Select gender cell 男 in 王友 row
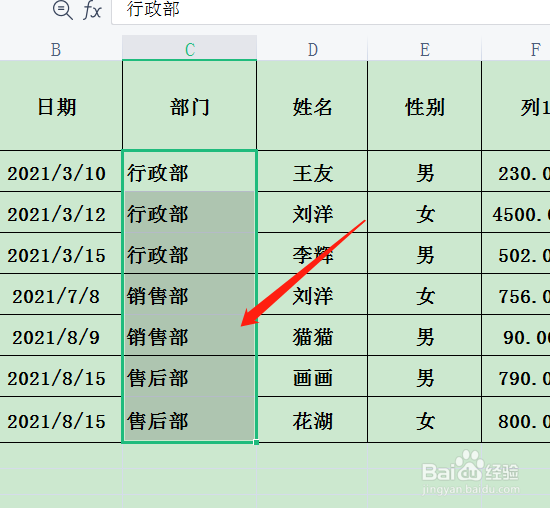The image size is (550, 508). 424,172
